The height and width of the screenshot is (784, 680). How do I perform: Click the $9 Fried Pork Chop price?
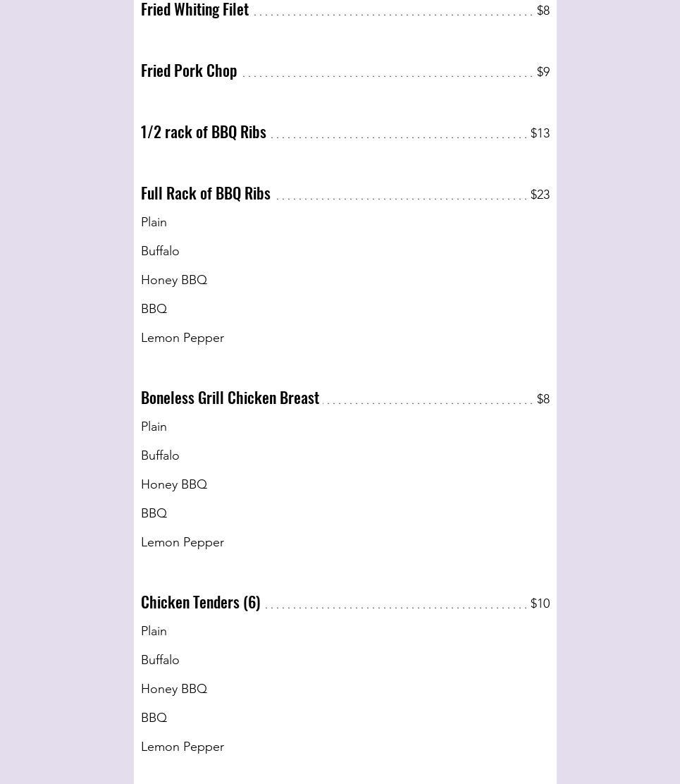pyautogui.click(x=543, y=73)
